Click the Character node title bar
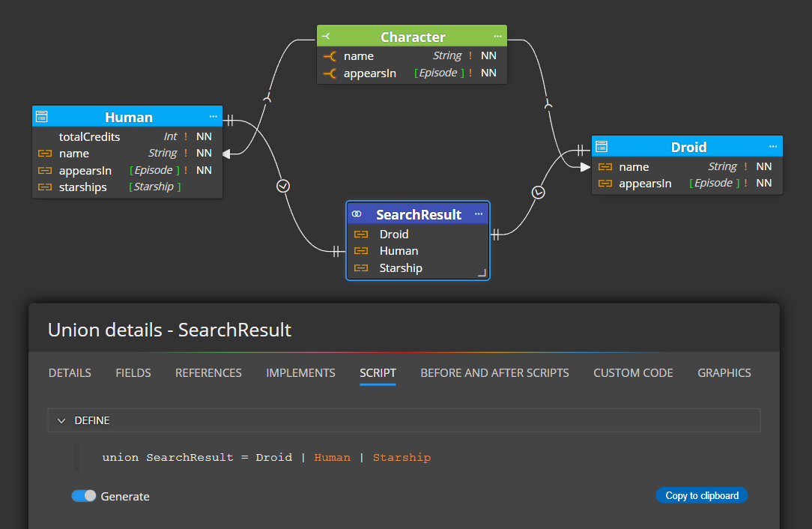The width and height of the screenshot is (812, 529). point(412,37)
